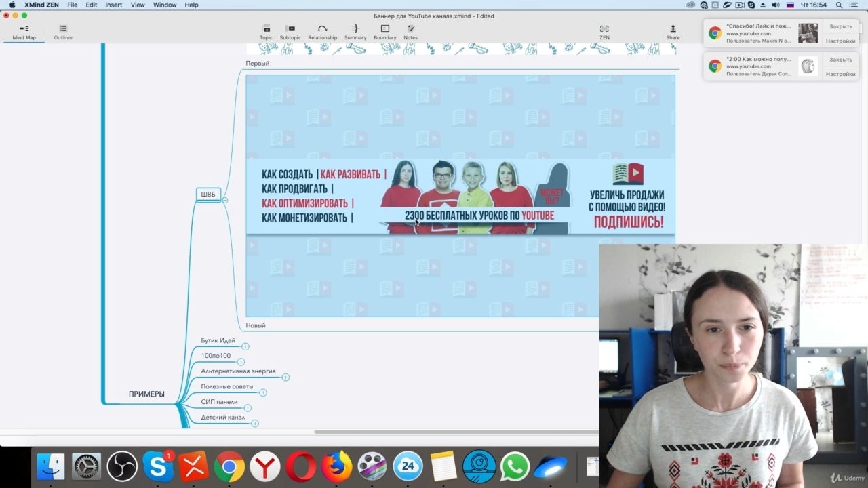
Task: Expand the Бутик Идей subtopic
Action: click(245, 346)
